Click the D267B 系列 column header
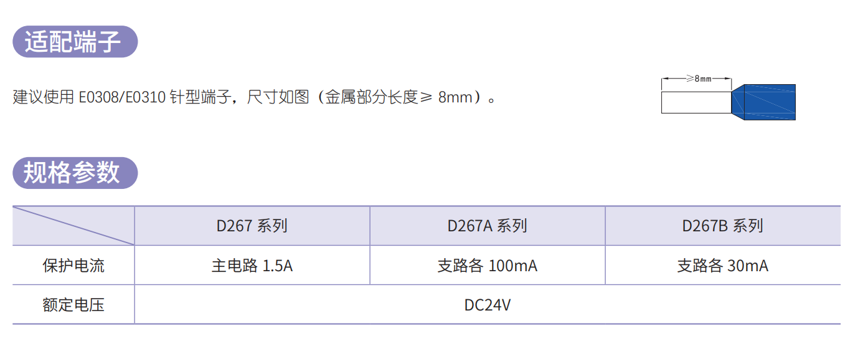This screenshot has height=361, width=868. [723, 226]
